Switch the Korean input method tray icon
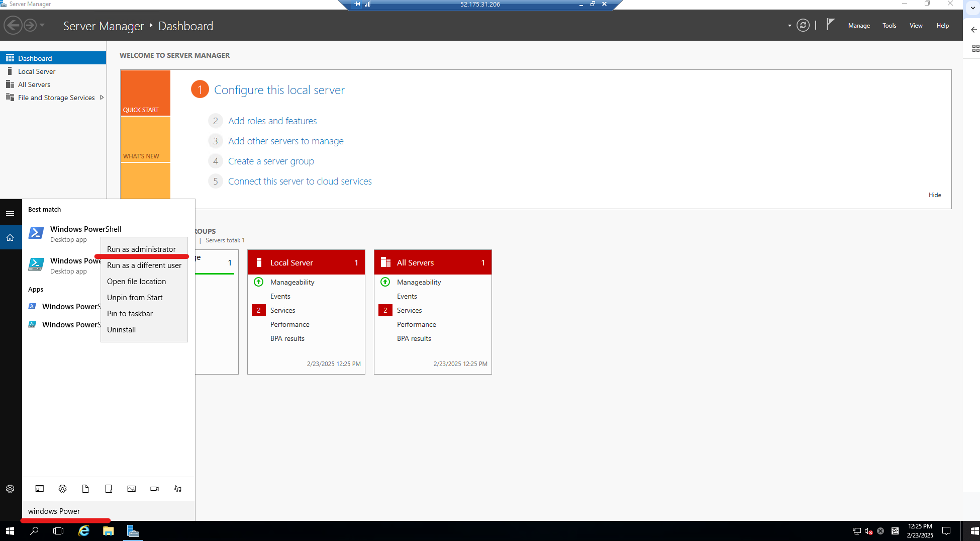 (x=895, y=531)
